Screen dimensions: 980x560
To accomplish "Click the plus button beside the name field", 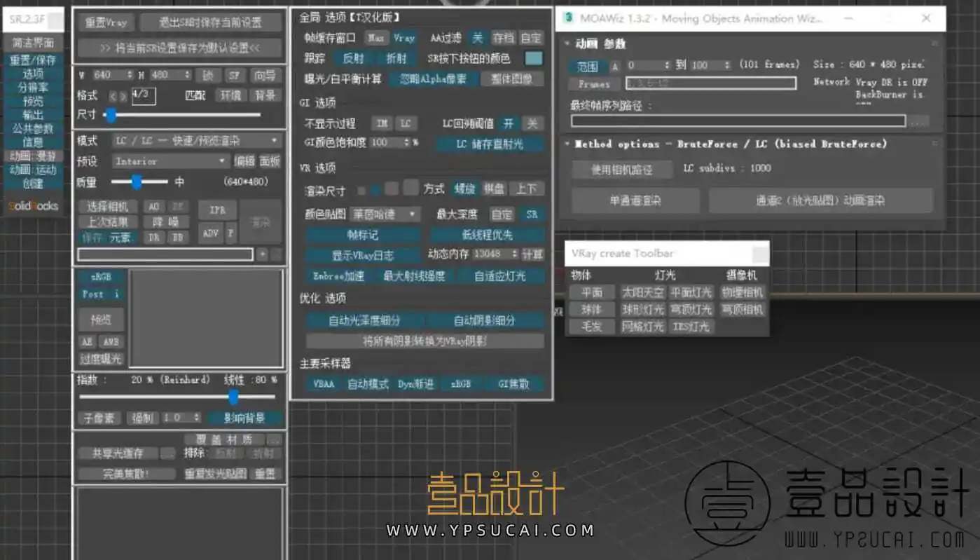I will click(262, 254).
